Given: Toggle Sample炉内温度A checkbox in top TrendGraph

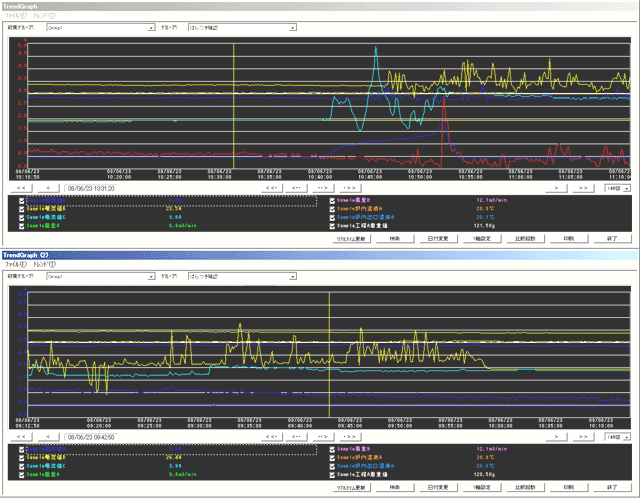Looking at the screenshot, I should coord(332,209).
